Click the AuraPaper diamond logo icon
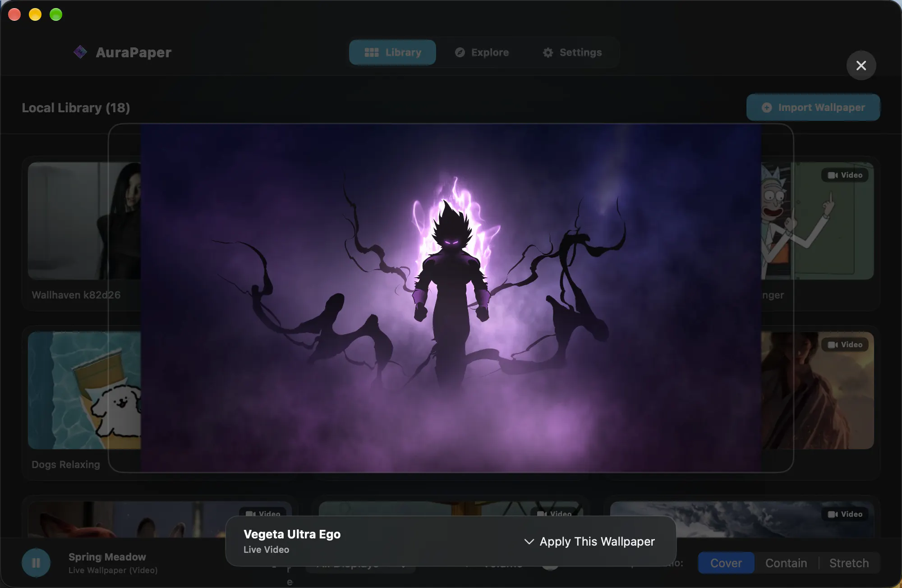 click(80, 52)
